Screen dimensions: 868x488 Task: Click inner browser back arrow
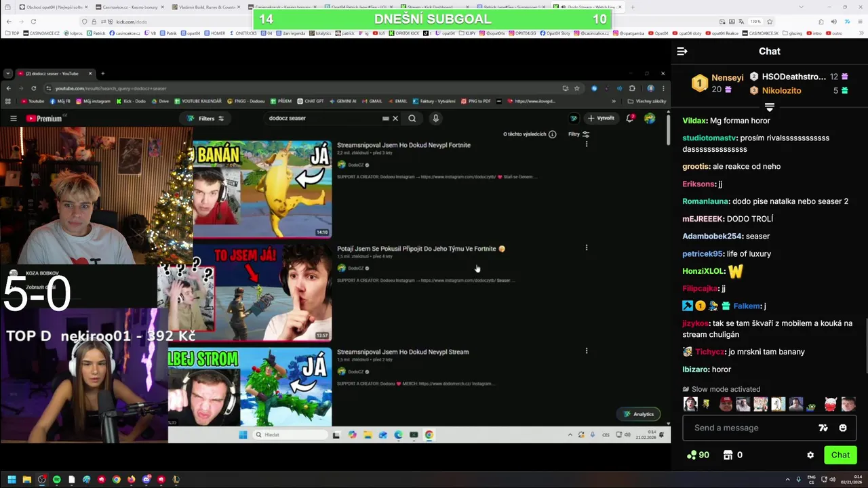tap(9, 88)
